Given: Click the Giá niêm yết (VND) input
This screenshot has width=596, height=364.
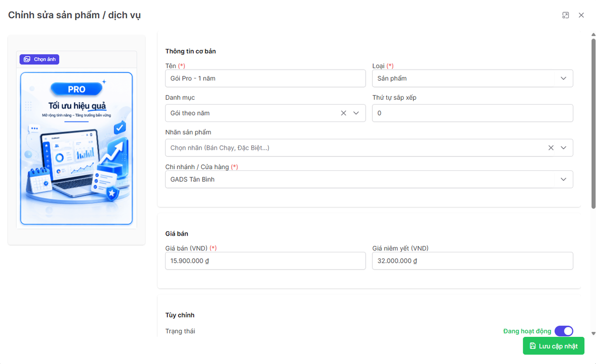Looking at the screenshot, I should coord(472,261).
